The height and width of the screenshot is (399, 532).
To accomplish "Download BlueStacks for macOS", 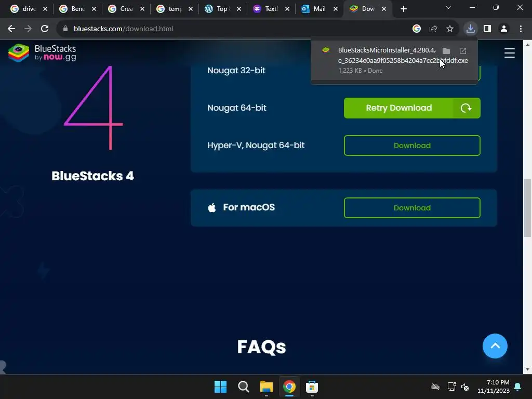I will coord(412,208).
